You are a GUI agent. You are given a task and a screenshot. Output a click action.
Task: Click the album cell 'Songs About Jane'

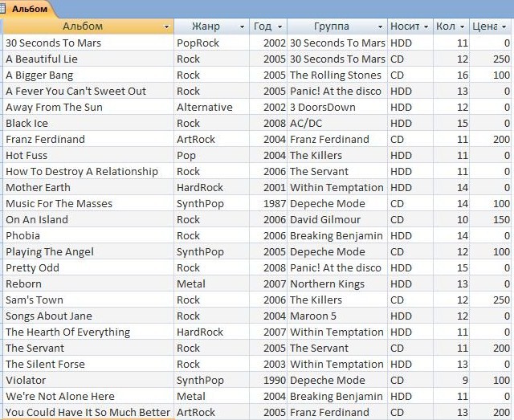pyautogui.click(x=88, y=316)
